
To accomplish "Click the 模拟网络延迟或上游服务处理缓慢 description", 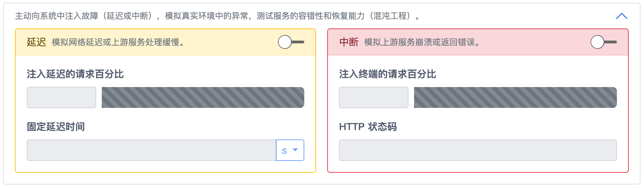I will coord(118,42).
